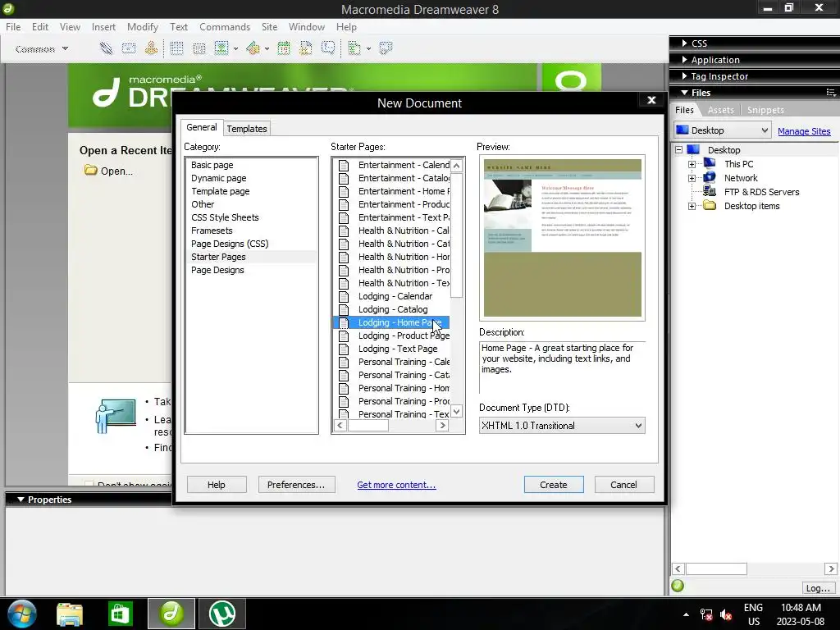Image resolution: width=840 pixels, height=630 pixels.
Task: Click the Insert Table toolbar icon
Action: pyautogui.click(x=176, y=48)
